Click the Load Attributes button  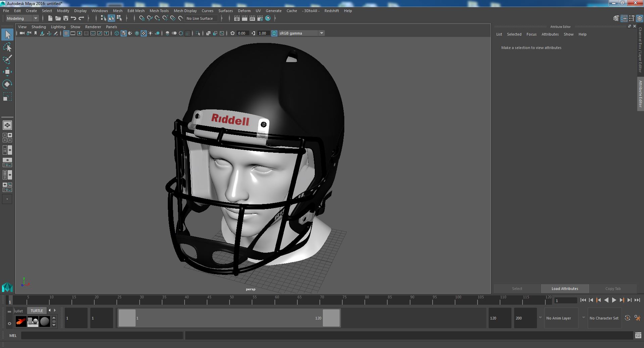pos(565,289)
